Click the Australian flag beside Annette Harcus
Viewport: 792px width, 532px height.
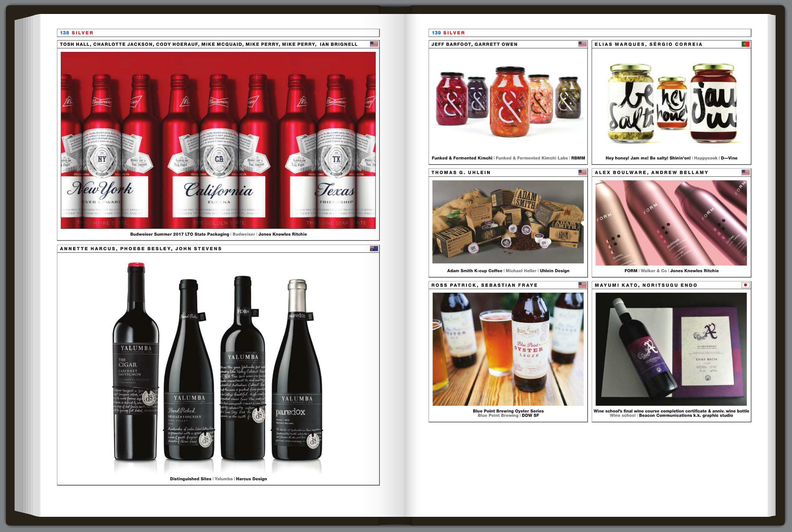point(374,249)
